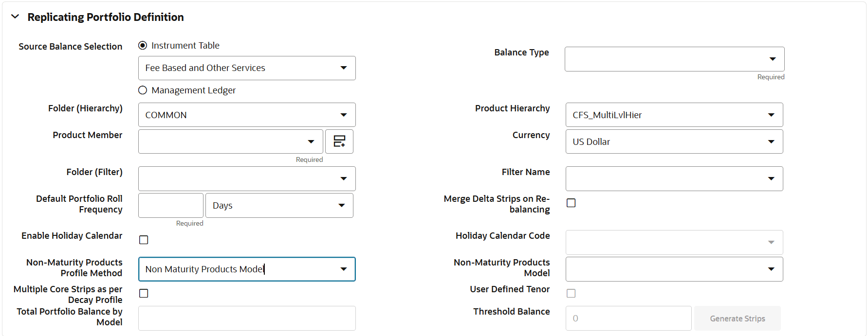The height and width of the screenshot is (336, 868).
Task: Open the Filter Name dropdown
Action: 771,179
